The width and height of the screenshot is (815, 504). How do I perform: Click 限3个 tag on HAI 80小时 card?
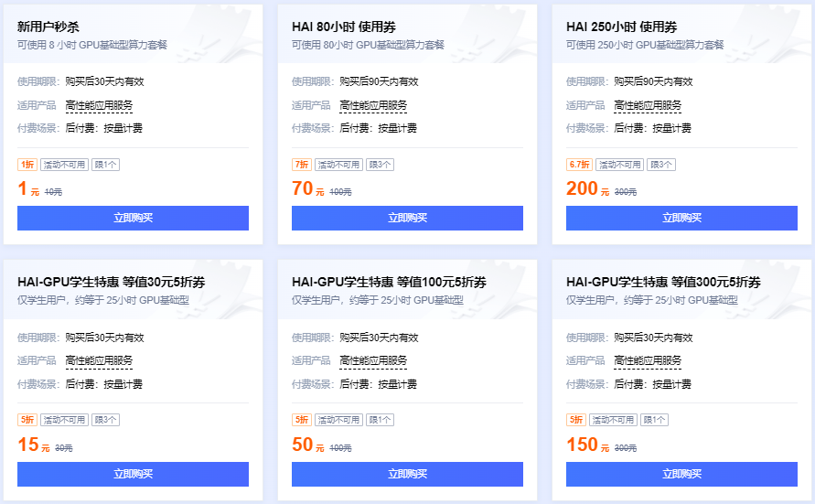[380, 165]
